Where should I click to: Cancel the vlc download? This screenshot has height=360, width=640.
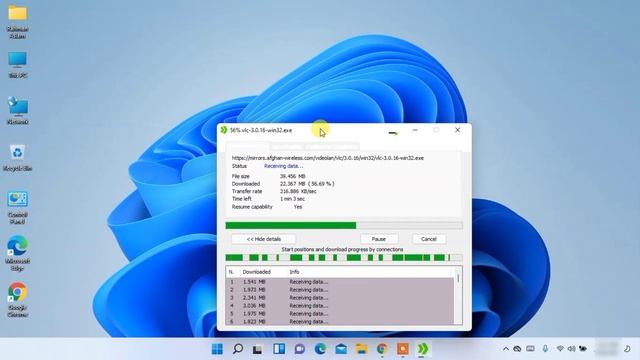[x=429, y=239]
